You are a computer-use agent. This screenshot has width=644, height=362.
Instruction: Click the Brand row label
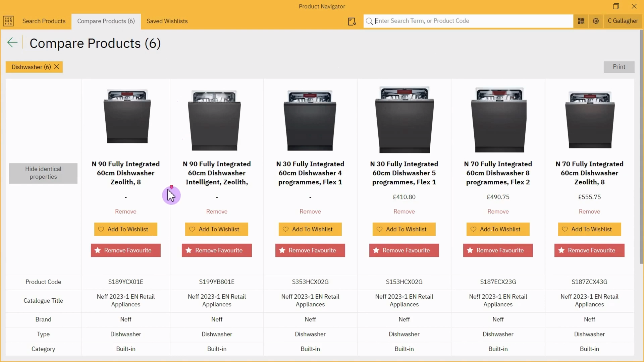click(x=43, y=319)
